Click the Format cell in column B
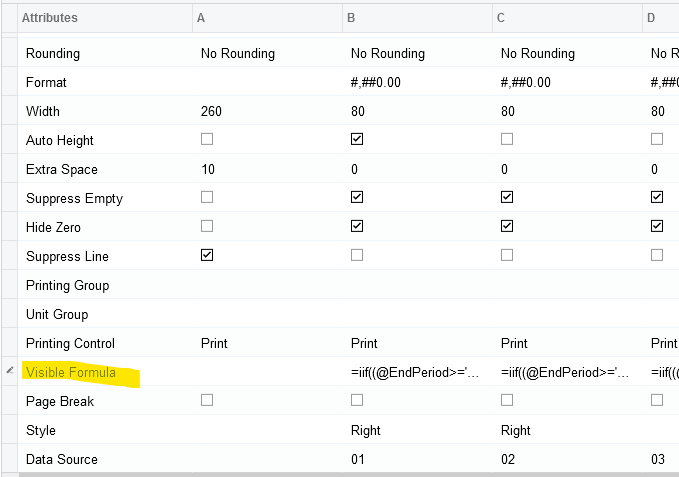The height and width of the screenshot is (477, 679). (x=417, y=82)
